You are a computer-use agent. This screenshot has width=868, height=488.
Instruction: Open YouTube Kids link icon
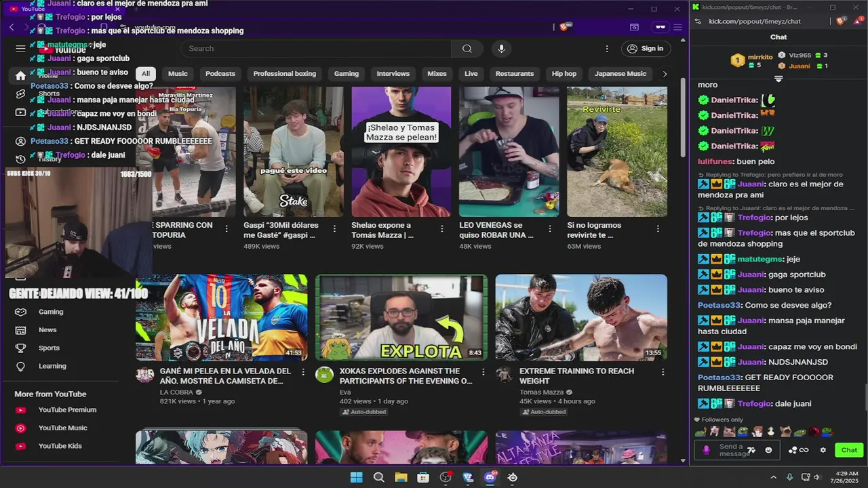click(x=21, y=446)
